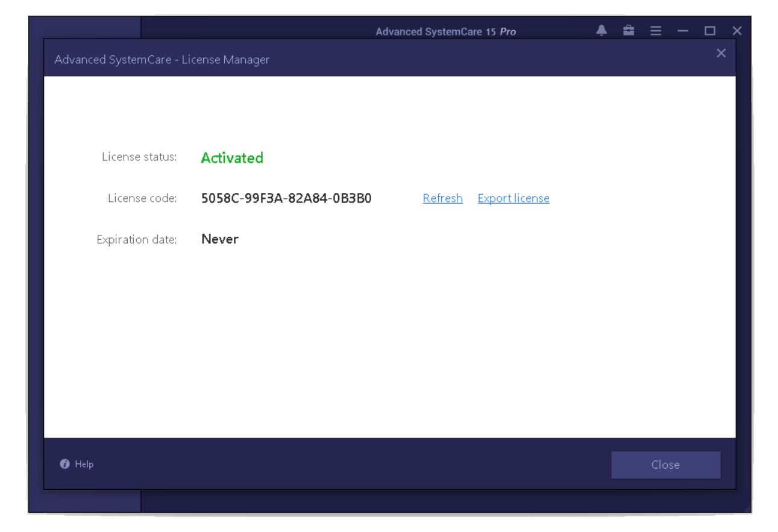This screenshot has width=778, height=532.
Task: Click the License Manager dialog title
Action: click(x=162, y=60)
